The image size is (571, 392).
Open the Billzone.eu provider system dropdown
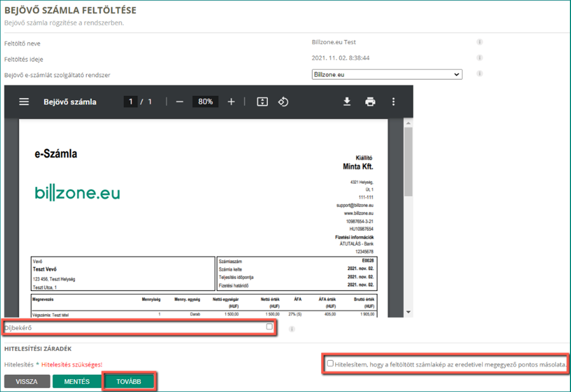point(387,74)
